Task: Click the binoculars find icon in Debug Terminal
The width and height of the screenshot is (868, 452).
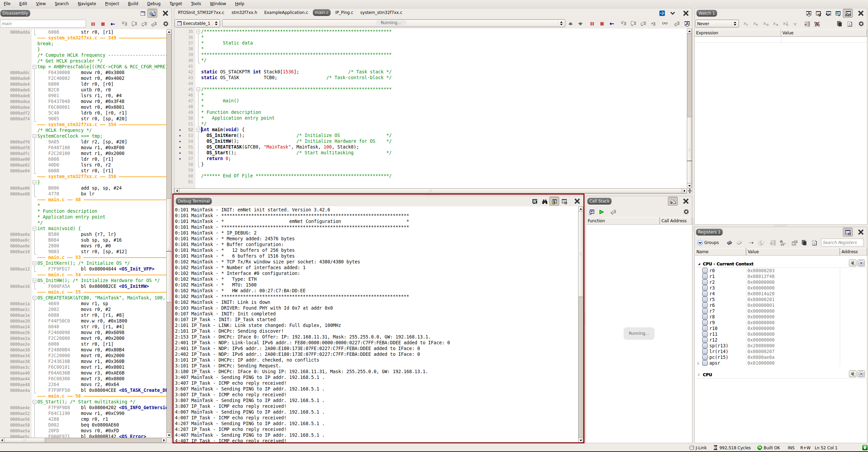Action: coord(545,202)
